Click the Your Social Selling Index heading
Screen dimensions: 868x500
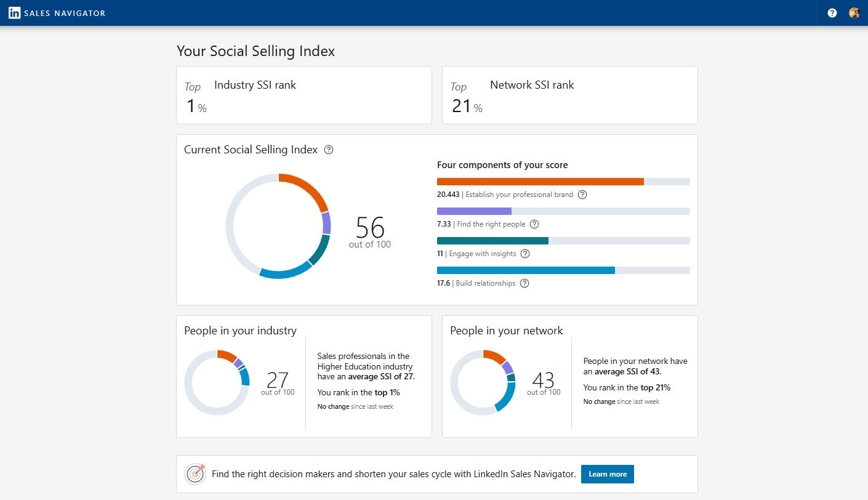[x=256, y=51]
